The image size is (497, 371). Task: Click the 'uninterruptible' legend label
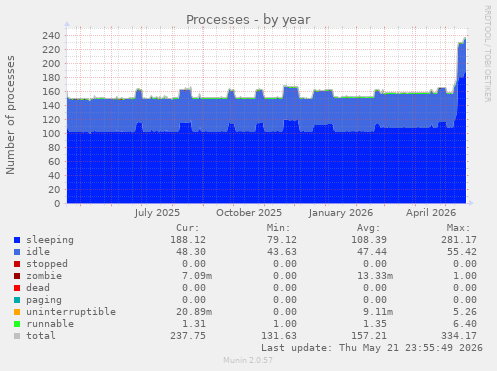71,312
